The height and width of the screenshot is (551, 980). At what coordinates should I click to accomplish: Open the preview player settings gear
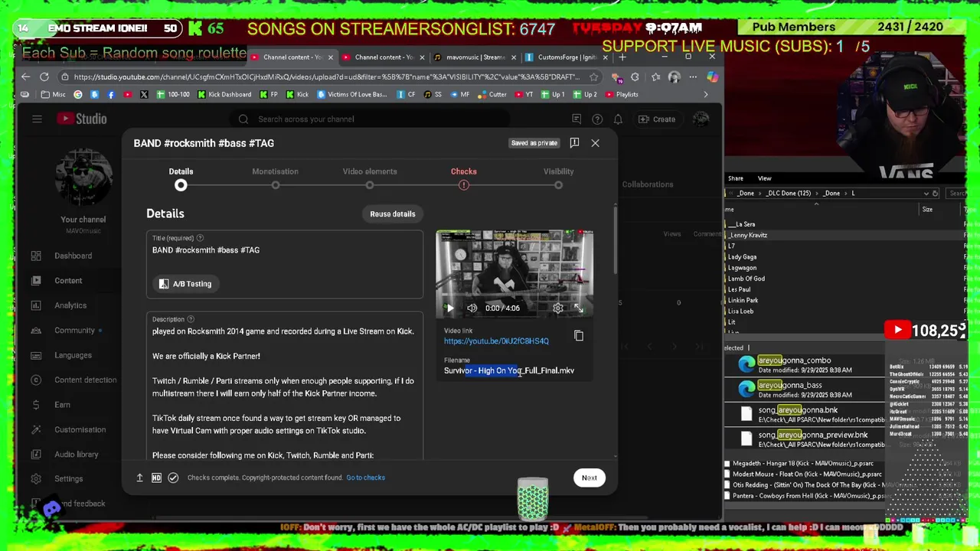558,308
